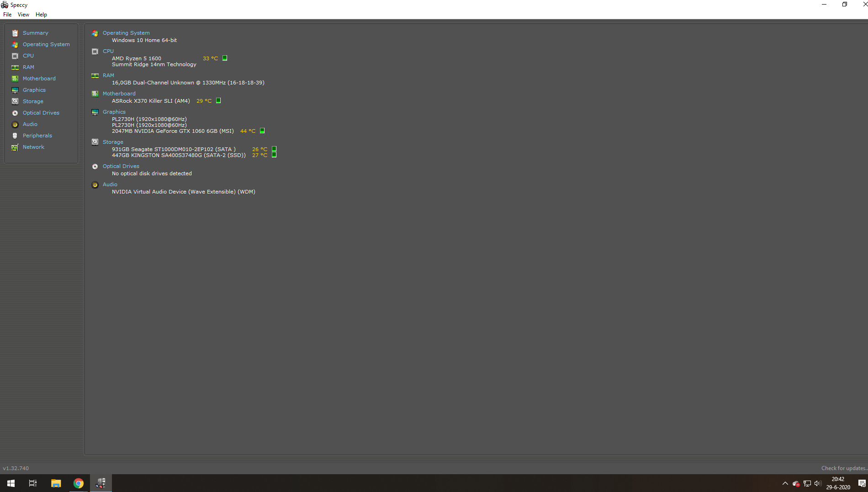Go to the CPU section in sidebar
Image resolution: width=868 pixels, height=492 pixels.
click(28, 56)
